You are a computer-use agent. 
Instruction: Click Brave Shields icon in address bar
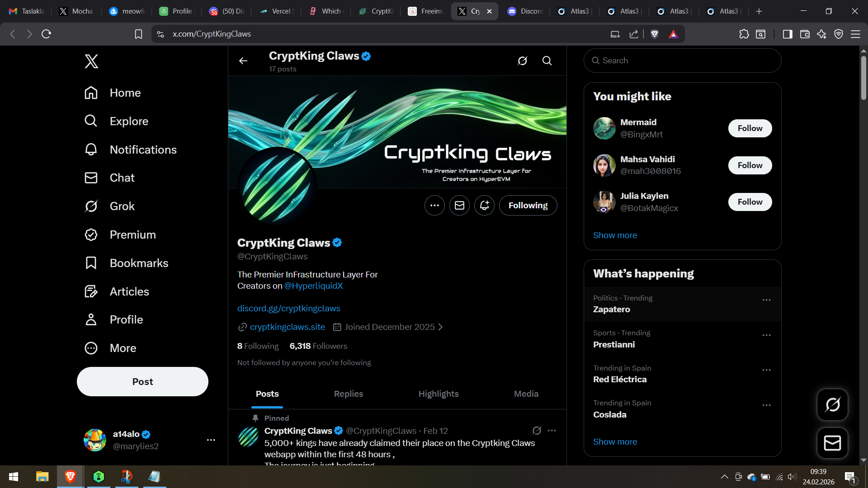(x=654, y=34)
